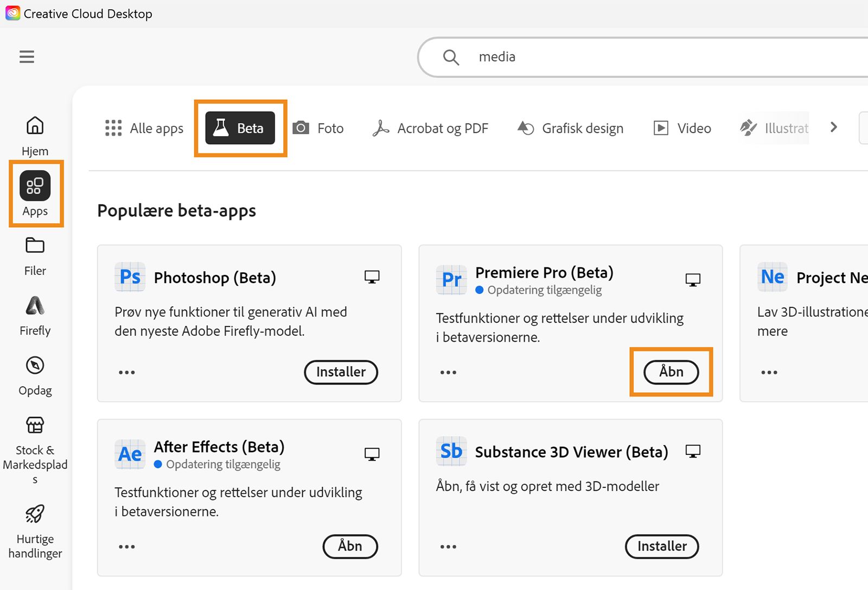This screenshot has height=590, width=868.
Task: Select the Illustration category tab
Action: [774, 128]
